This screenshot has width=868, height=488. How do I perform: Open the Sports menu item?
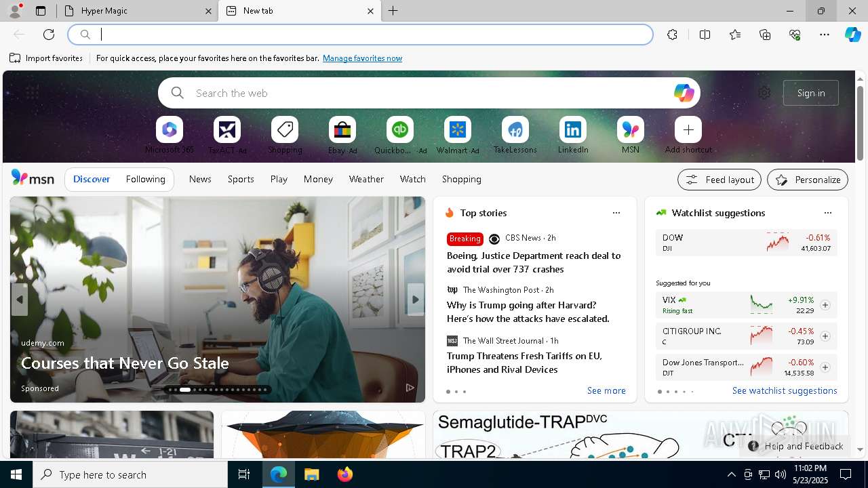pyautogui.click(x=241, y=179)
